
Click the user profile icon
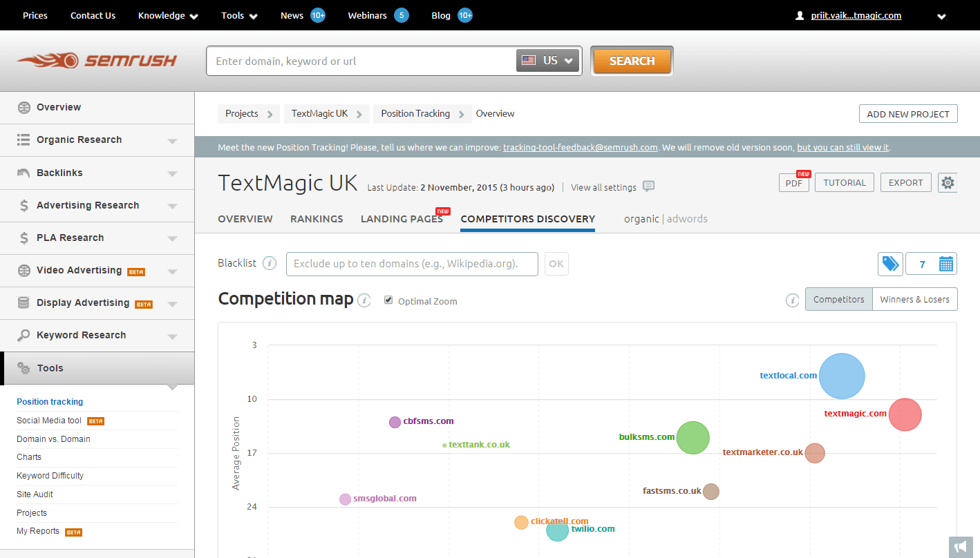click(800, 15)
